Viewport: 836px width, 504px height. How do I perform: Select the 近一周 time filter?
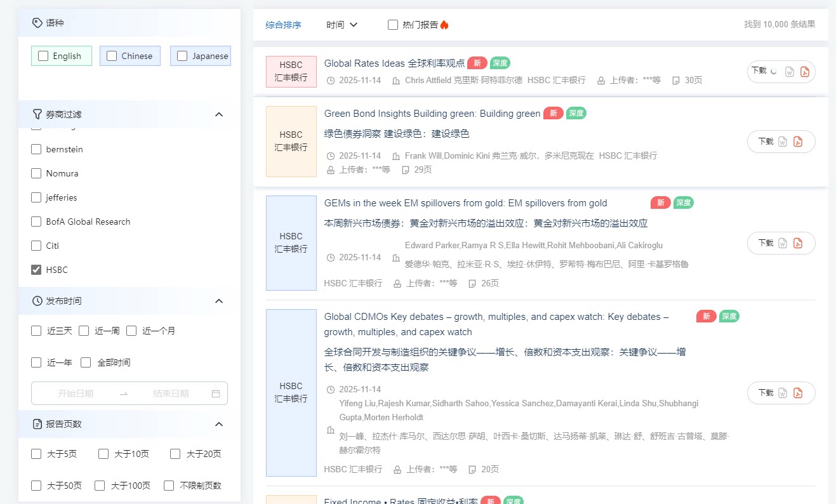tap(84, 331)
